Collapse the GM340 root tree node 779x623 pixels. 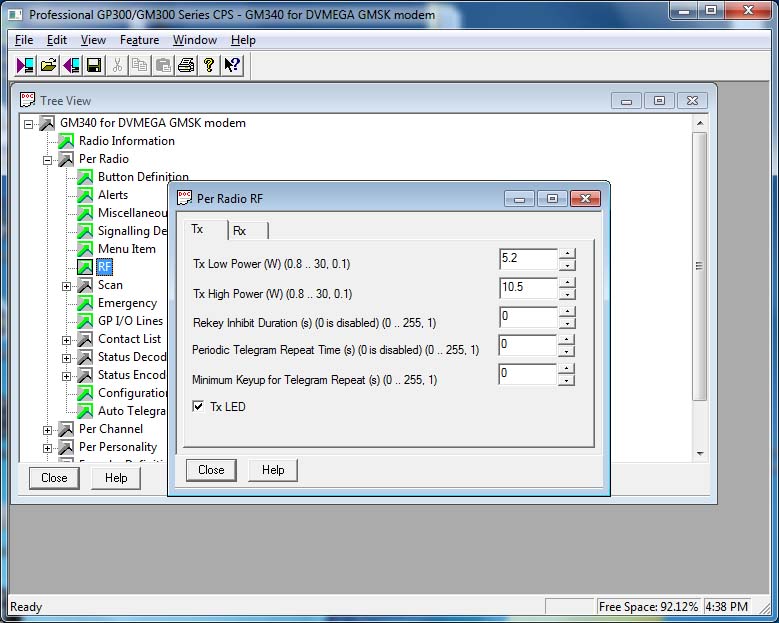click(x=28, y=124)
